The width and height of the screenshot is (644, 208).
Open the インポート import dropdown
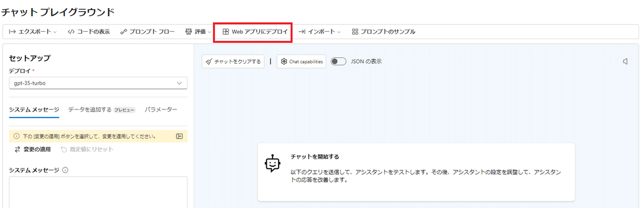point(319,32)
